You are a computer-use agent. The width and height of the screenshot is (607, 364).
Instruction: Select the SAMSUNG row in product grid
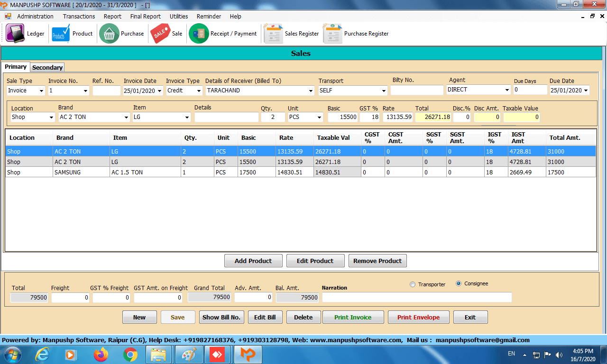(301, 172)
